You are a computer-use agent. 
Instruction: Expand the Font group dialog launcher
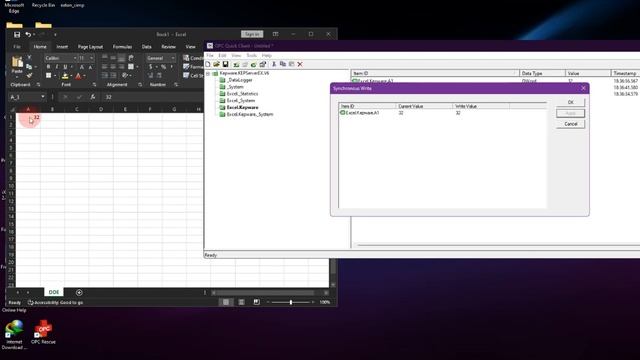click(x=94, y=85)
